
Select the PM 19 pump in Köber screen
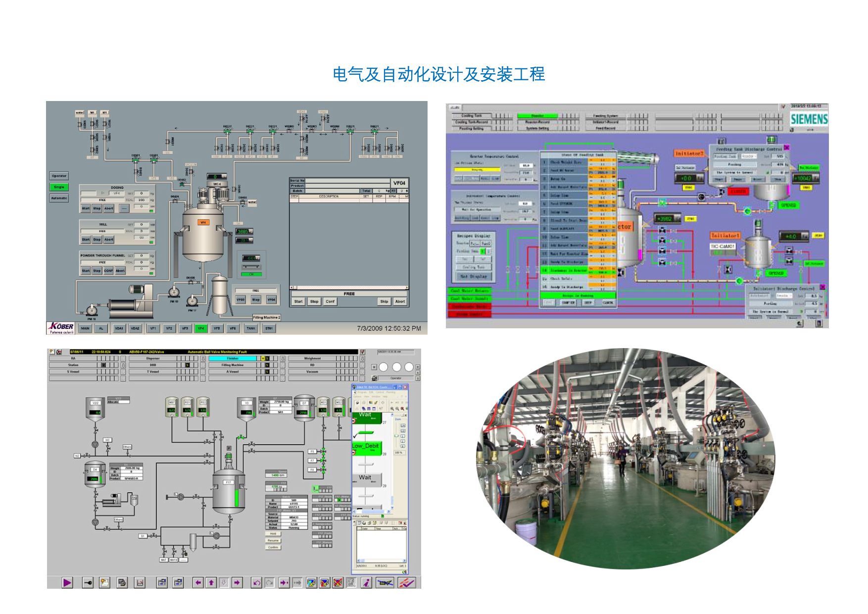coord(174,292)
